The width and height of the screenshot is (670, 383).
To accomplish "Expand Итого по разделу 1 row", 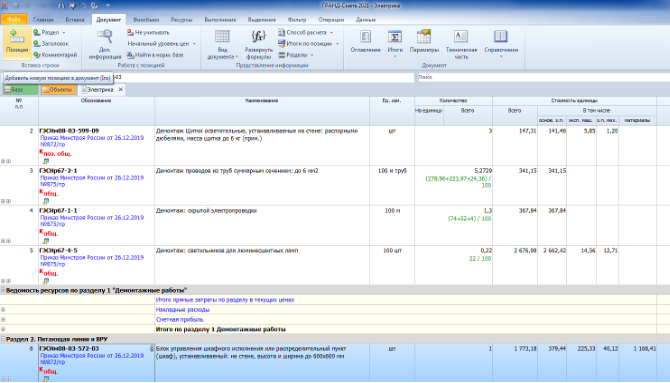I will (x=3, y=329).
